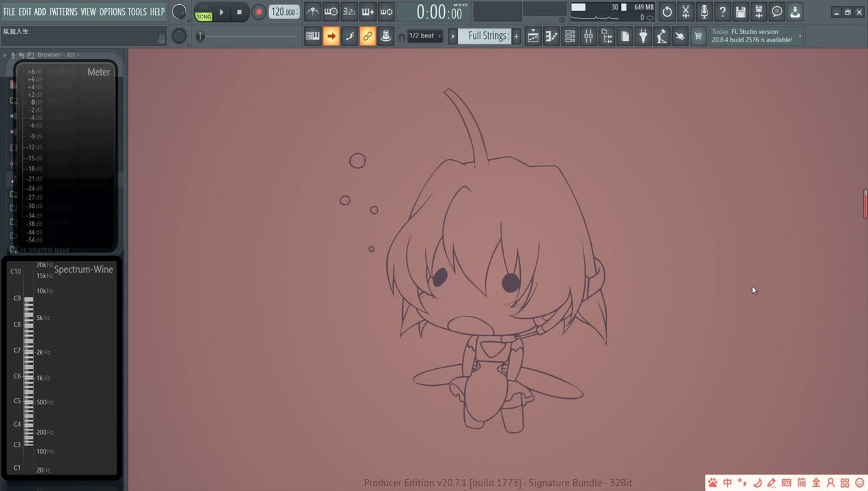Toggle wait for input to start playing
Viewport: 868px width, 491px height.
tap(330, 12)
